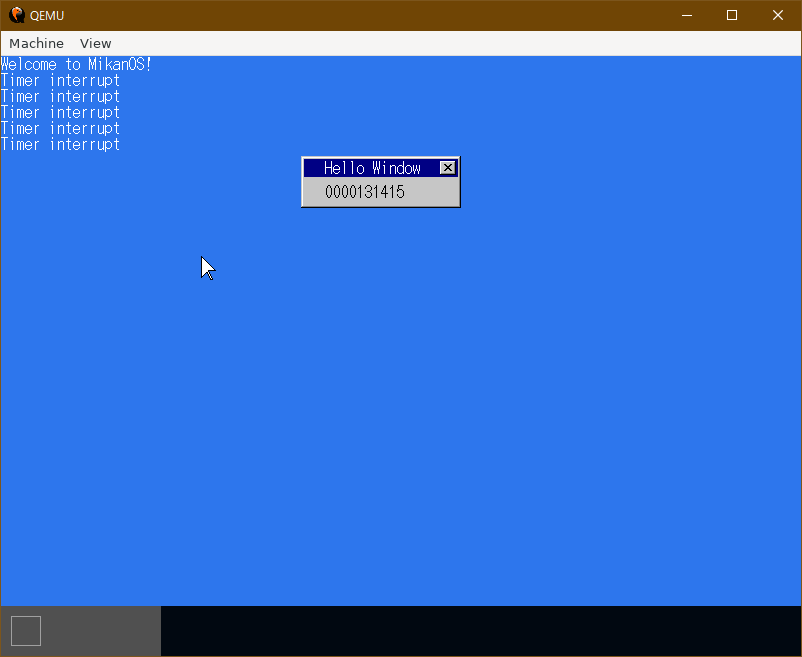Maximize the QEMU window
The height and width of the screenshot is (657, 802).
[732, 15]
